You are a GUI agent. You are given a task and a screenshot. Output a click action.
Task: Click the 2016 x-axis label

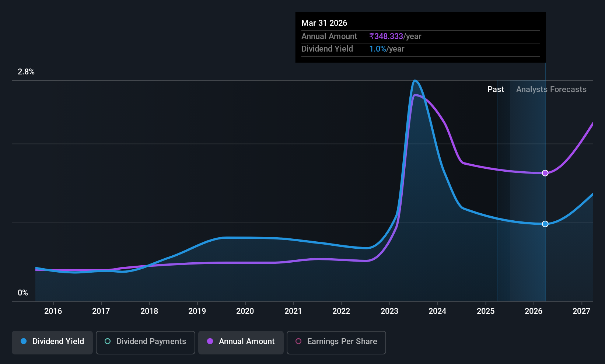pos(53,311)
